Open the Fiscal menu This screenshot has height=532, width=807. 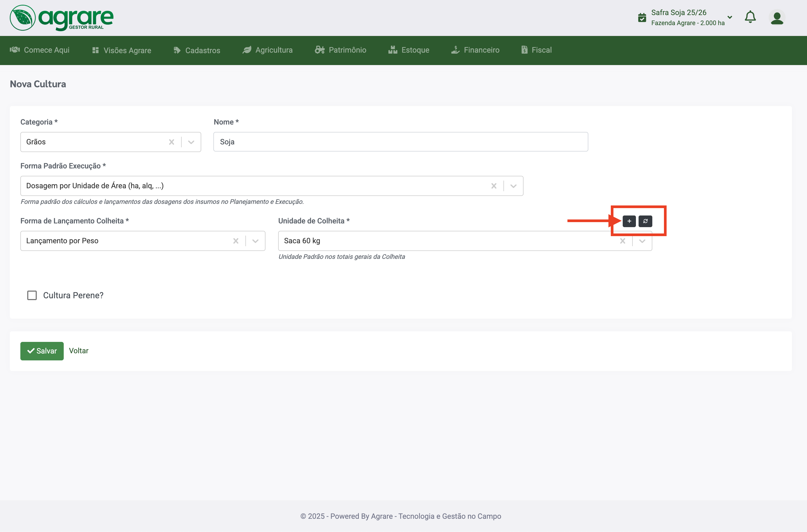pyautogui.click(x=536, y=50)
